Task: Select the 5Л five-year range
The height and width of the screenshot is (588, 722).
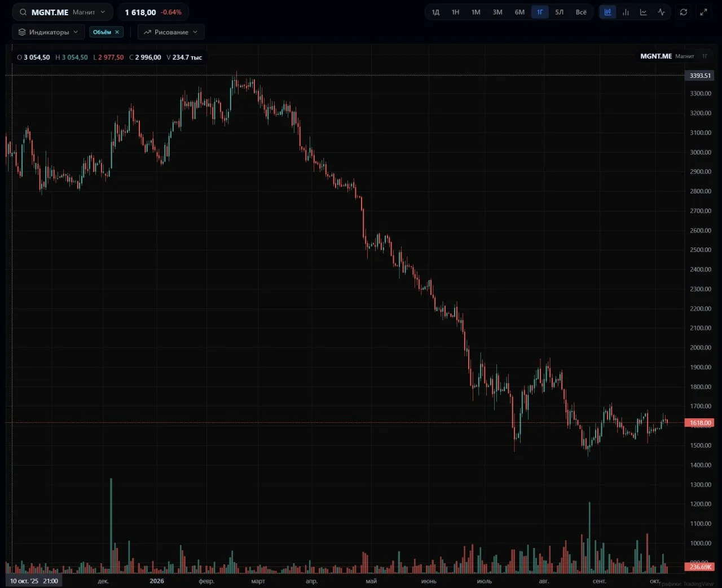Action: point(560,12)
